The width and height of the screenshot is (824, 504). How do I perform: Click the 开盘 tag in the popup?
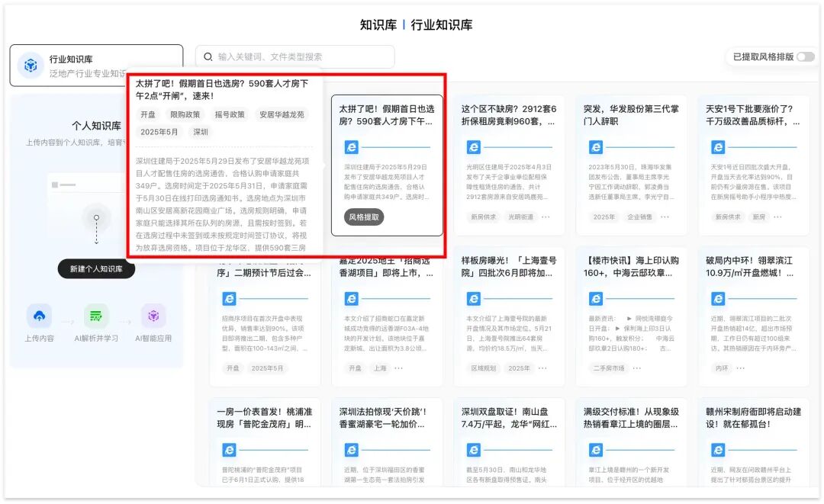pyautogui.click(x=148, y=114)
